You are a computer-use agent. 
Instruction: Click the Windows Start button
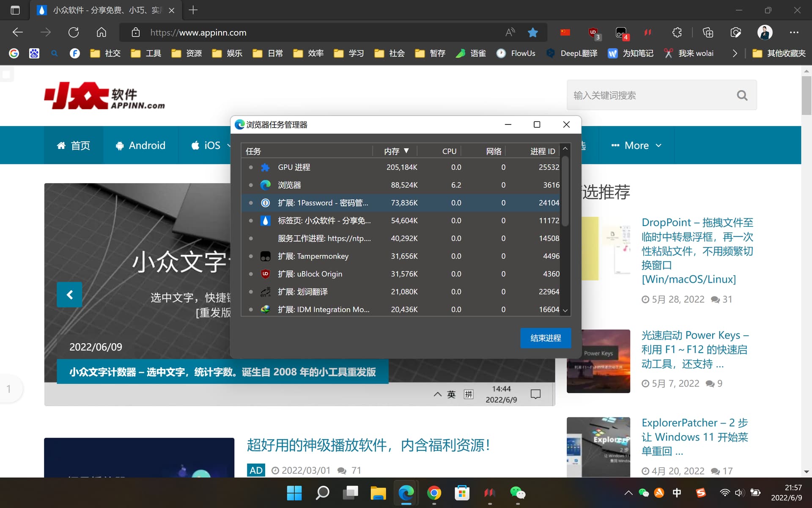[x=294, y=493]
